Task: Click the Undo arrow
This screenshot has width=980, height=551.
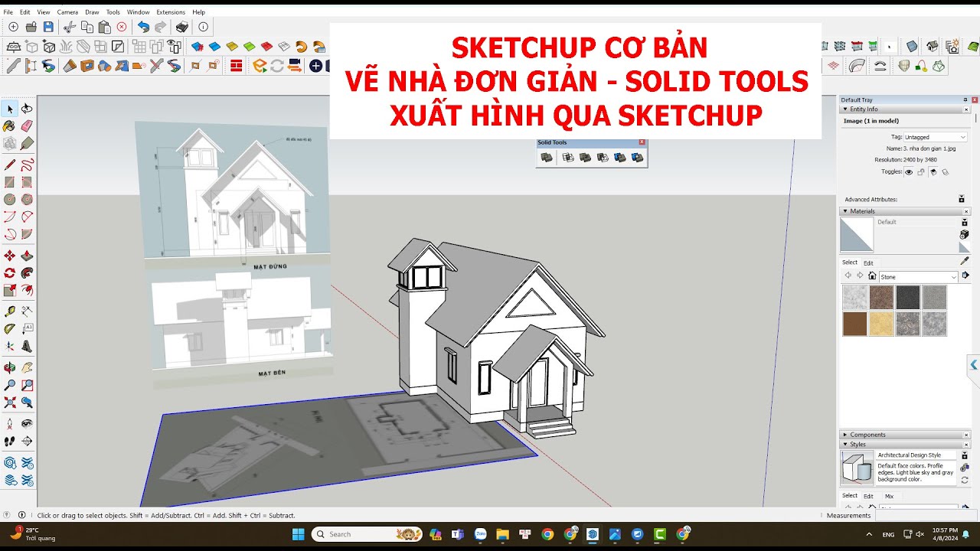Action: [143, 27]
